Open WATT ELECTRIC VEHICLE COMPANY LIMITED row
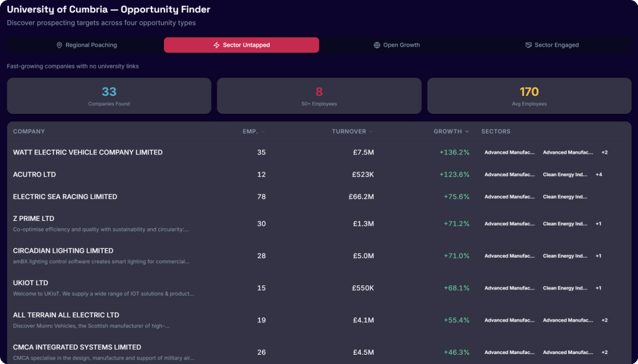The image size is (638, 364). tap(319, 152)
